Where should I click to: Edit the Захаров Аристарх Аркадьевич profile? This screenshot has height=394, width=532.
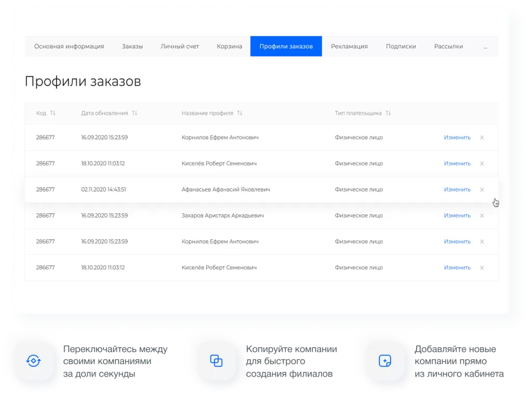pos(457,215)
